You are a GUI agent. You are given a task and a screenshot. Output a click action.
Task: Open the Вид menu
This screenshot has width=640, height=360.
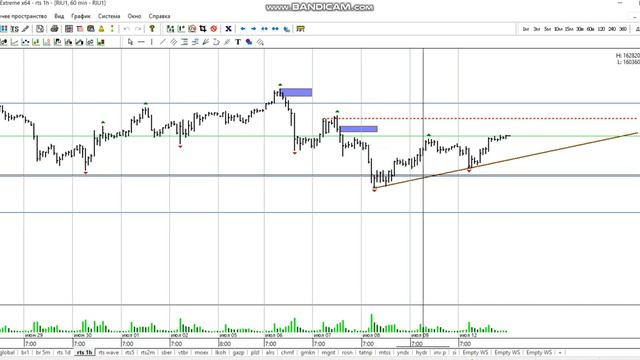pyautogui.click(x=59, y=16)
